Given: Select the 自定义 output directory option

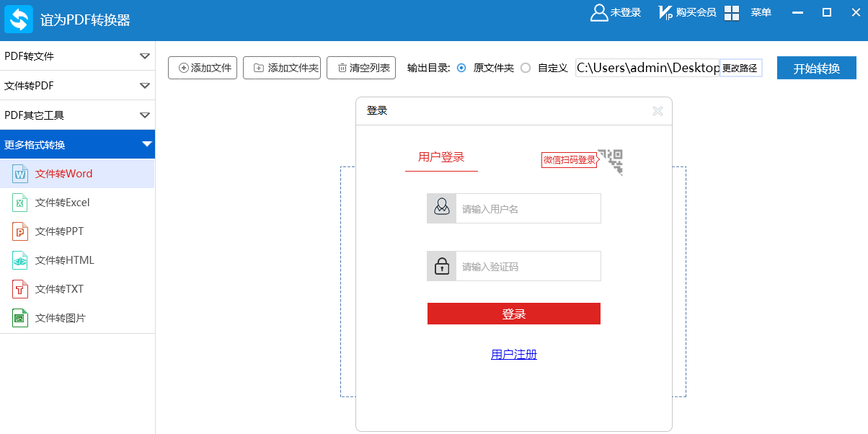Looking at the screenshot, I should point(526,68).
